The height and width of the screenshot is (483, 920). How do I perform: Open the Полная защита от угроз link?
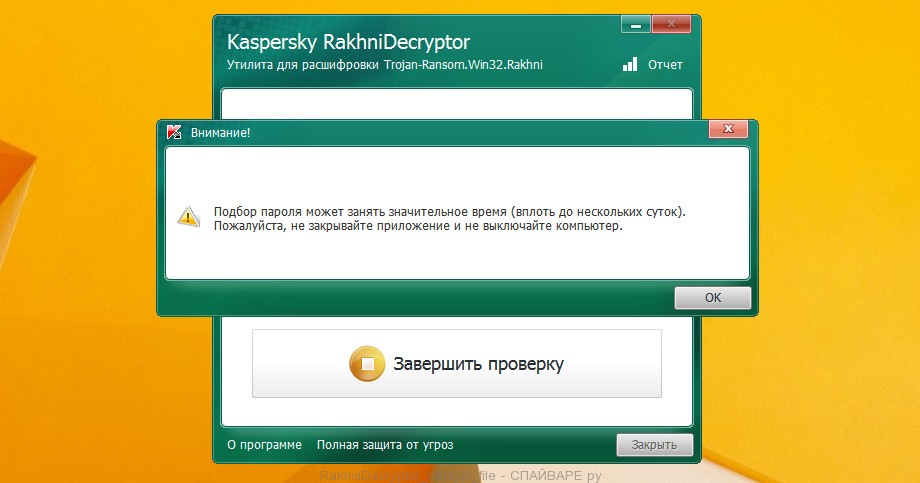[x=385, y=445]
